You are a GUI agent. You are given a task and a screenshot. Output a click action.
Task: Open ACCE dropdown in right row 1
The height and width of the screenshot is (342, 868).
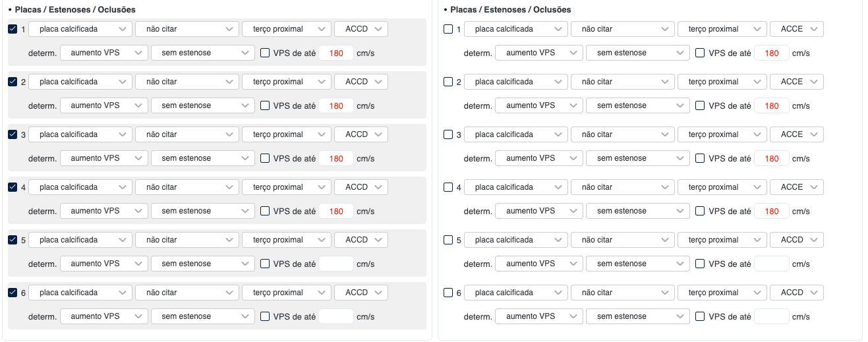coord(796,29)
